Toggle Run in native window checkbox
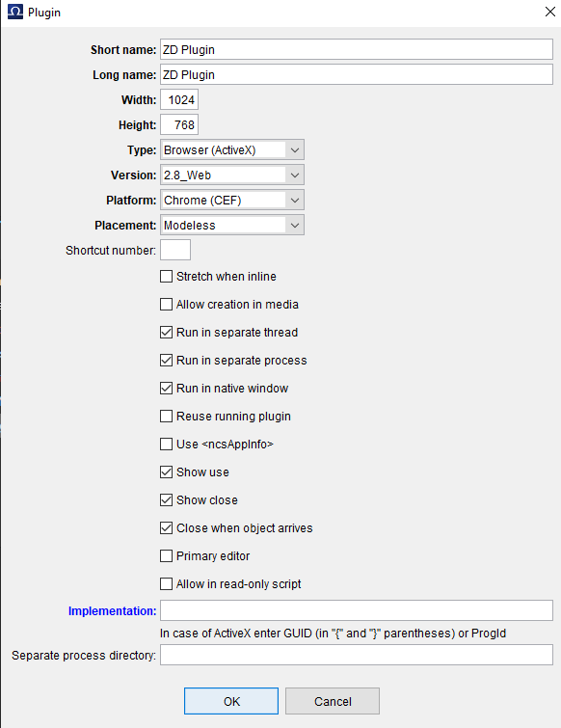Screen dimensions: 561x728 (x=166, y=389)
